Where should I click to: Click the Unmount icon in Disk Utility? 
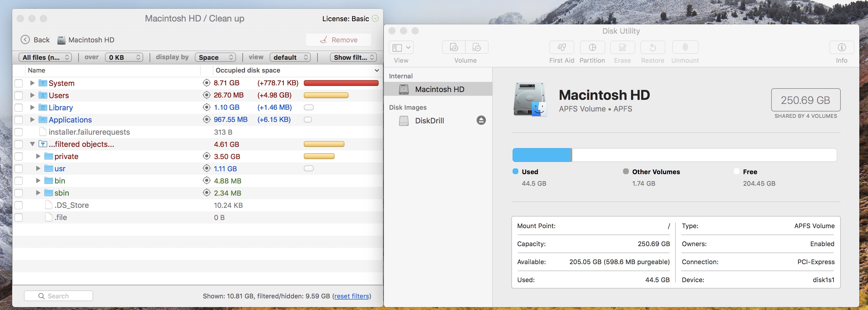click(685, 47)
